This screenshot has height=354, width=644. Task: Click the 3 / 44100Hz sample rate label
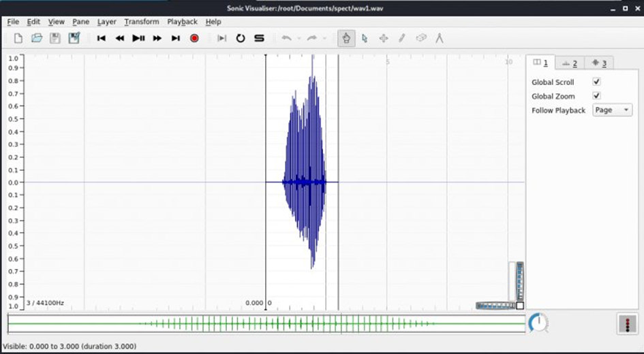point(45,303)
